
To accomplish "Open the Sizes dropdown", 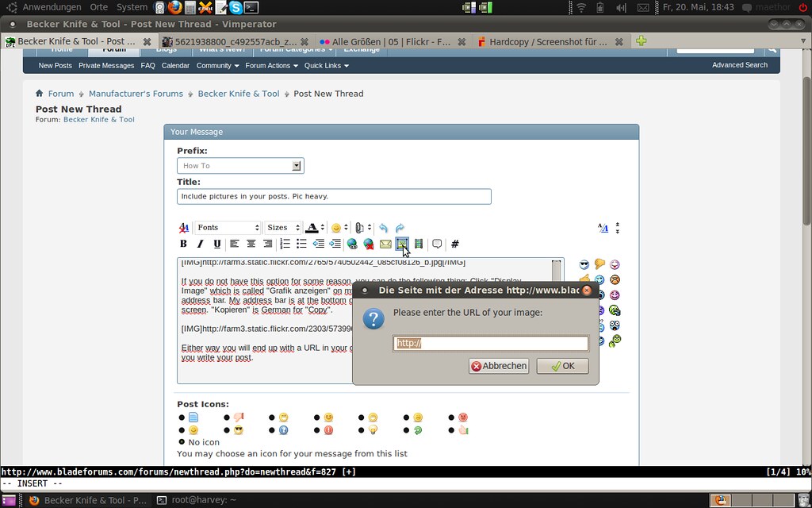I will pyautogui.click(x=283, y=228).
